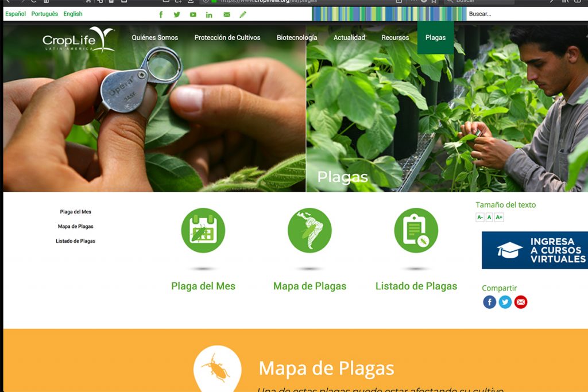
Task: Open the Plagas navigation tab
Action: [435, 37]
